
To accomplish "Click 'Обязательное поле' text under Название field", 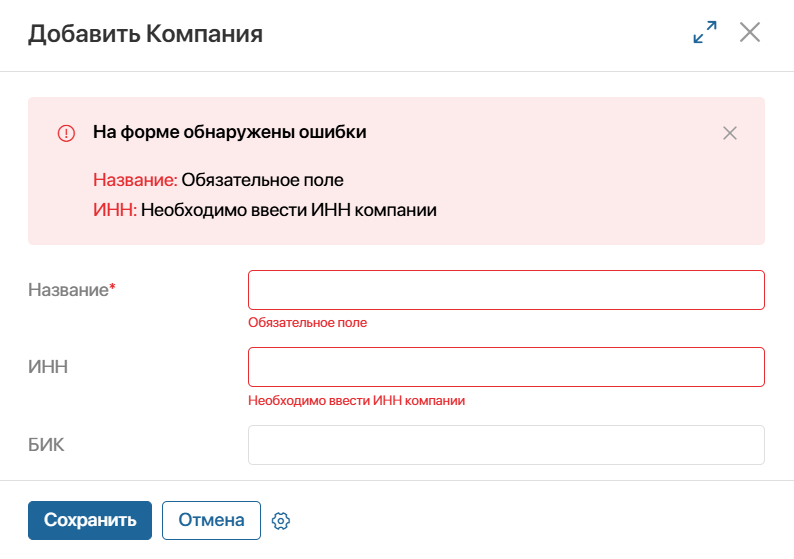I will point(307,323).
